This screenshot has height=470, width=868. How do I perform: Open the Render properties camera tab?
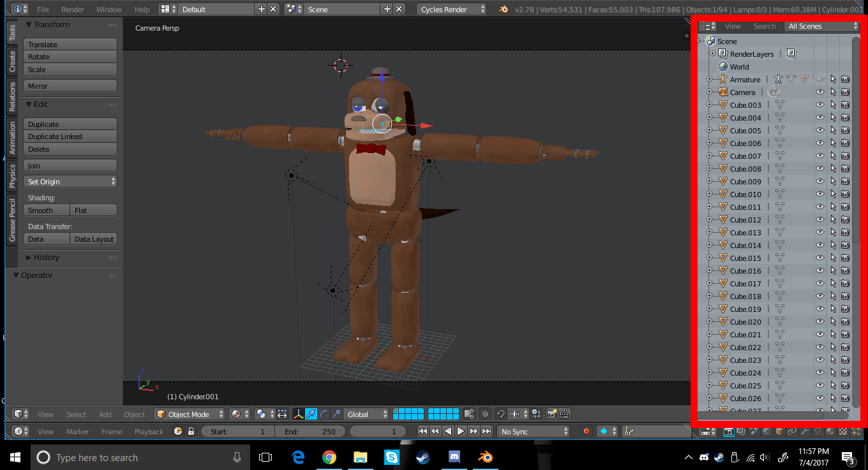tap(728, 432)
